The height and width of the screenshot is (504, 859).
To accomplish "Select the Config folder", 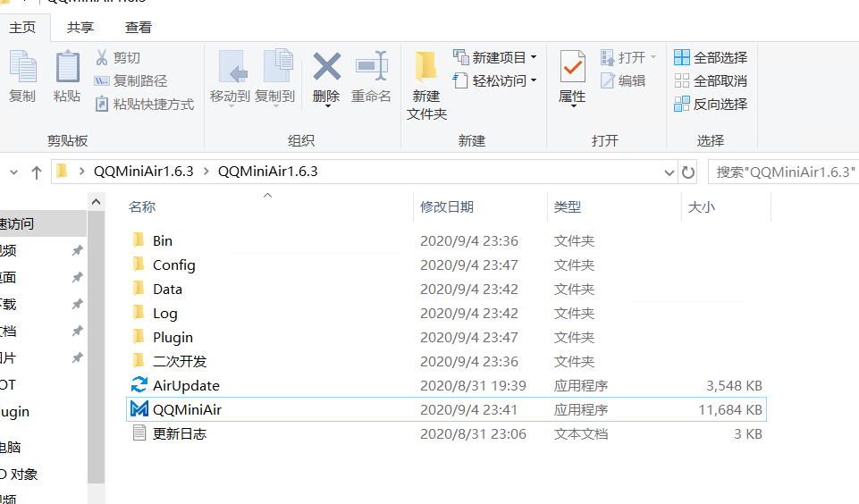I will 173,265.
